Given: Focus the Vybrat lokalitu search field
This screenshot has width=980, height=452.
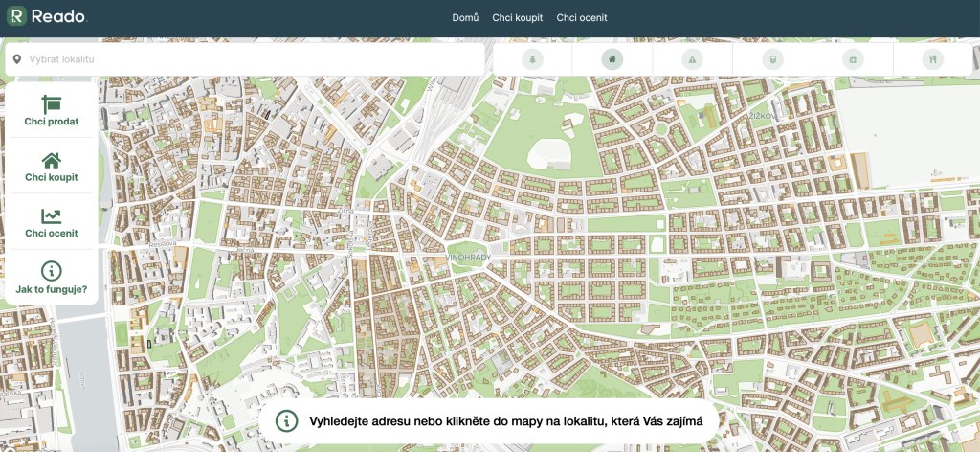Looking at the screenshot, I should (x=245, y=59).
